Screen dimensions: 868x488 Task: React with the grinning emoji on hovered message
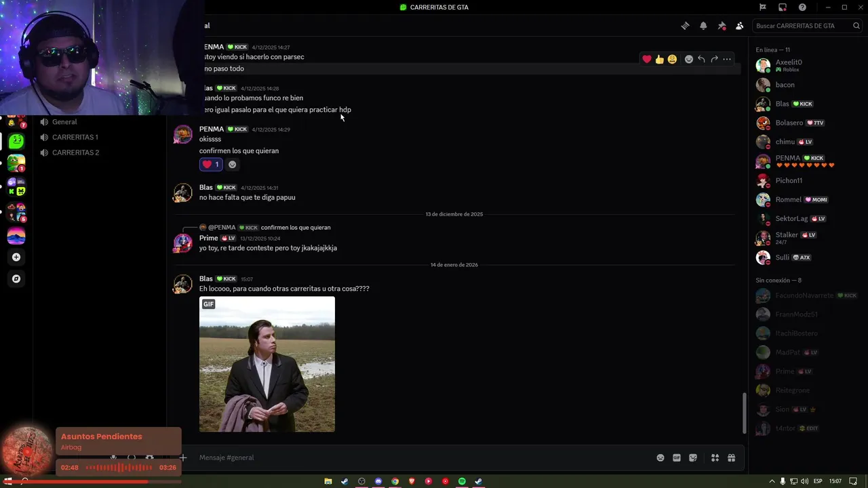click(672, 59)
